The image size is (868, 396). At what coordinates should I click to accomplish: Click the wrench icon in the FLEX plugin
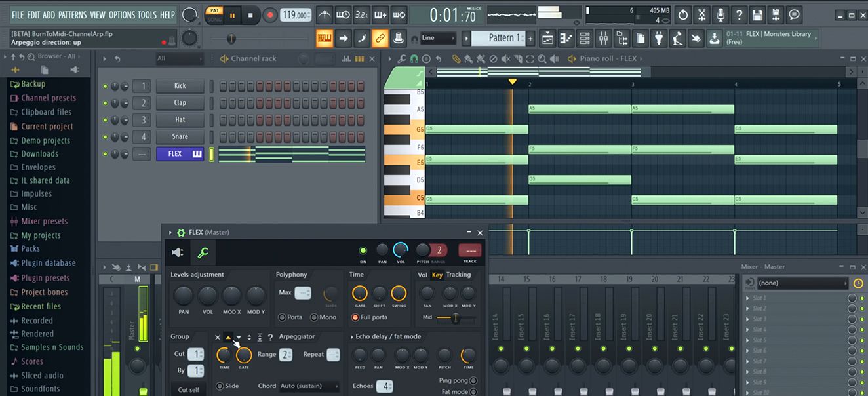tap(203, 252)
